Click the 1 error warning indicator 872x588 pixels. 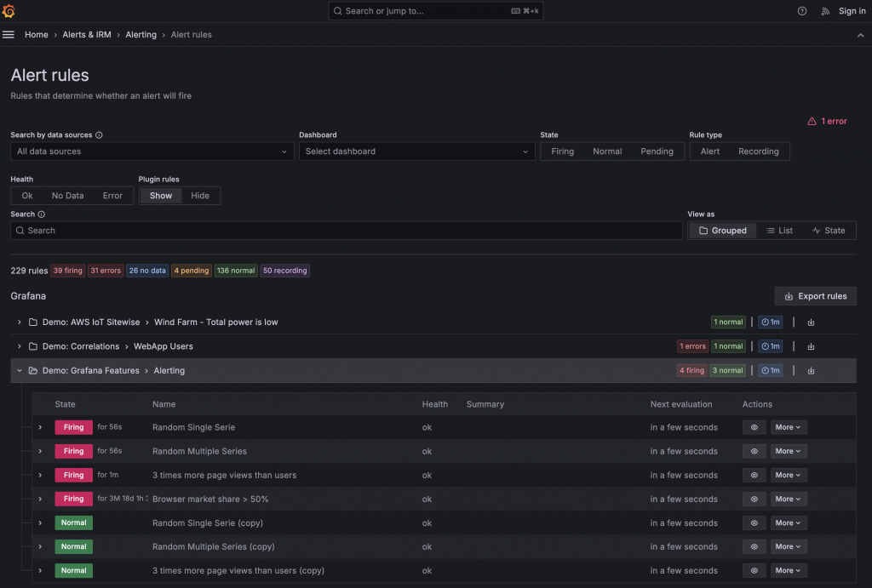point(827,121)
